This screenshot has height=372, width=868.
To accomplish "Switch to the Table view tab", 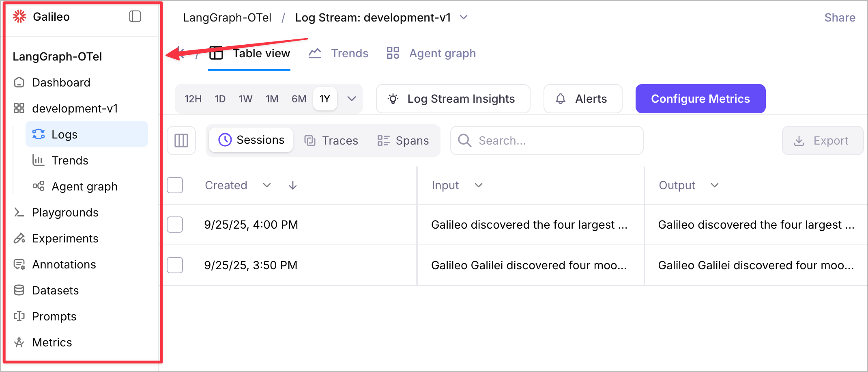I will click(249, 54).
